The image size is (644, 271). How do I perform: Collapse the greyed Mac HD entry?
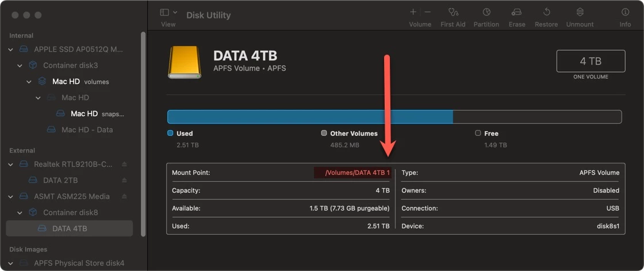coord(38,98)
